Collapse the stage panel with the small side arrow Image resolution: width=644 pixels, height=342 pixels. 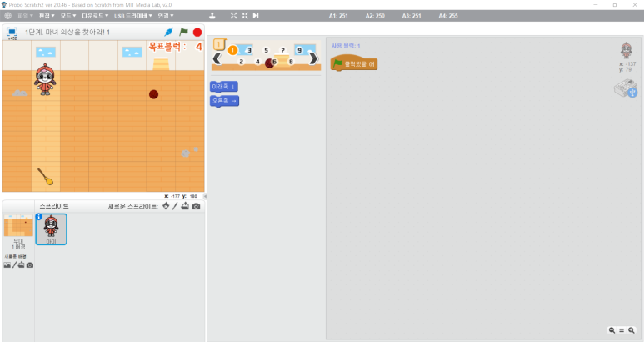pyautogui.click(x=205, y=196)
